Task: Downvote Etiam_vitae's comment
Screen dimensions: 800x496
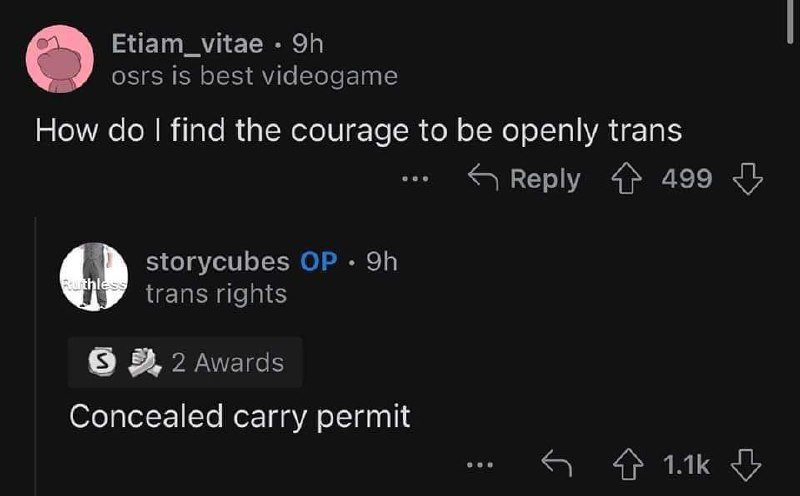Action: [747, 179]
